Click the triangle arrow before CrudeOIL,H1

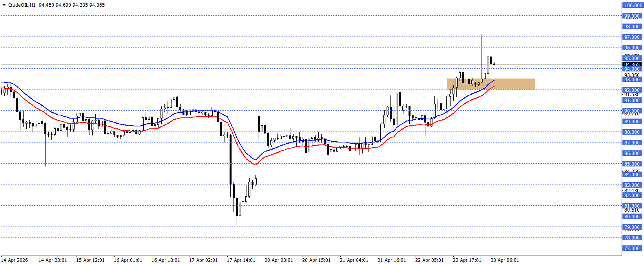point(4,5)
